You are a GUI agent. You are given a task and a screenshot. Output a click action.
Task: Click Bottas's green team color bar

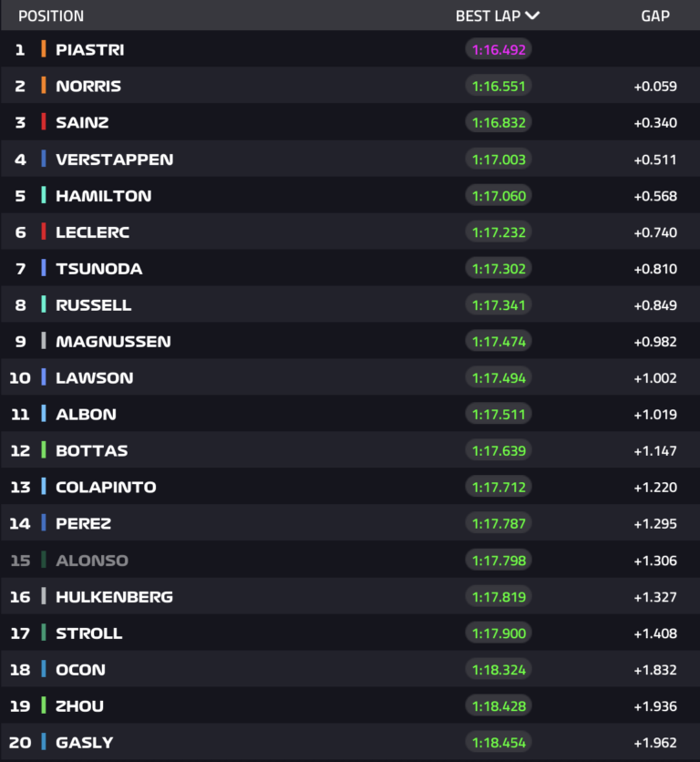[43, 450]
